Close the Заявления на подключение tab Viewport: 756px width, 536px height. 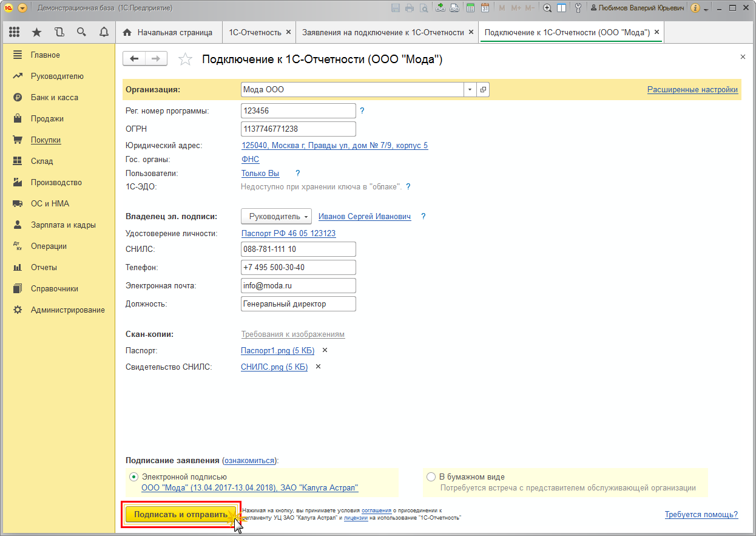tap(471, 32)
